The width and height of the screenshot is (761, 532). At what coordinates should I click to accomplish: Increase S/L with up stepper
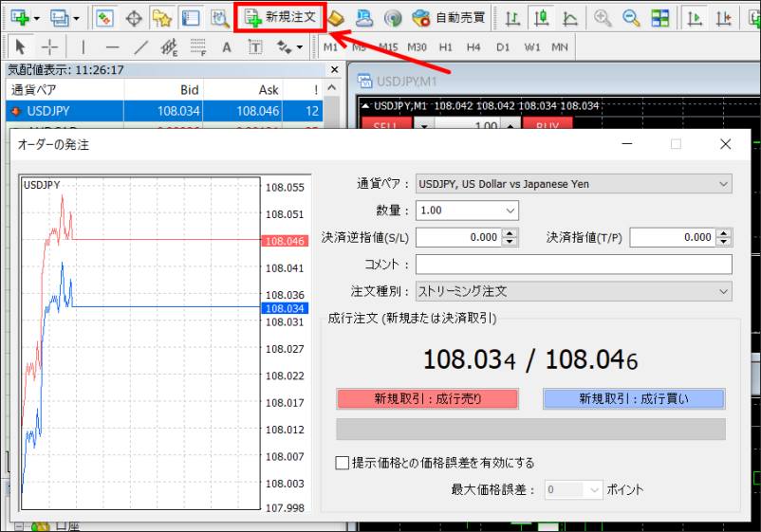510,233
